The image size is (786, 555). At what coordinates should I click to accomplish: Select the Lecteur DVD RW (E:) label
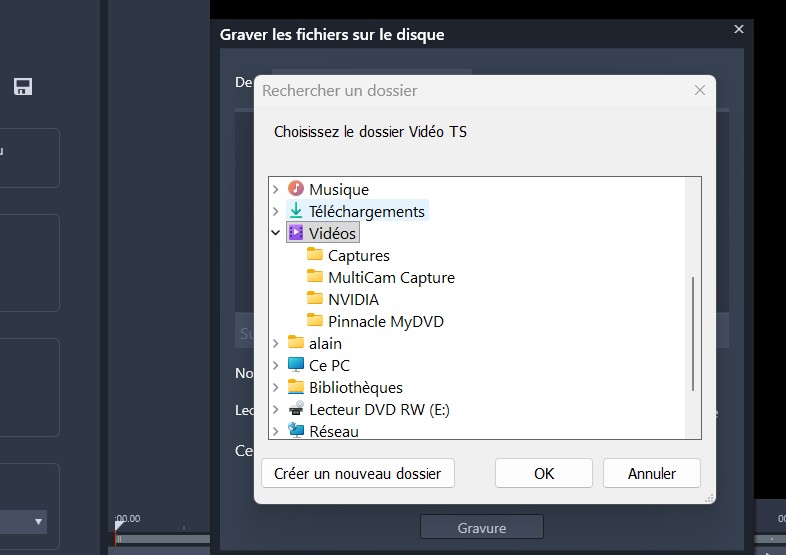coord(379,410)
